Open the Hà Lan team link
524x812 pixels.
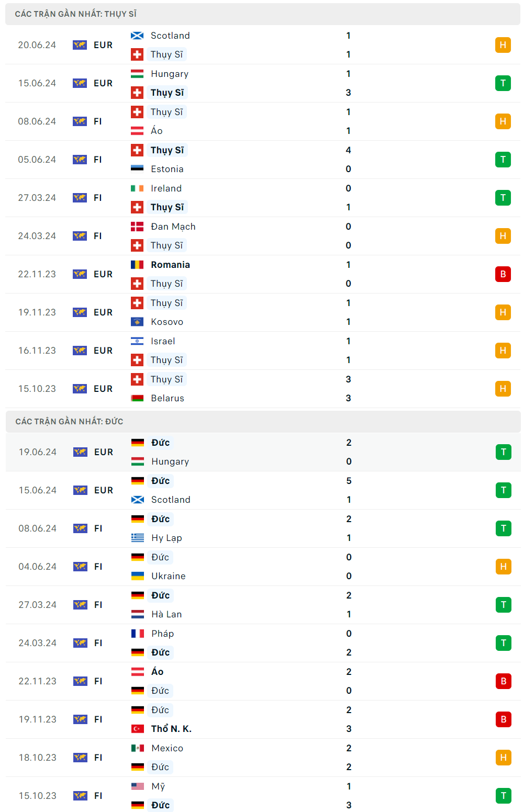[166, 614]
